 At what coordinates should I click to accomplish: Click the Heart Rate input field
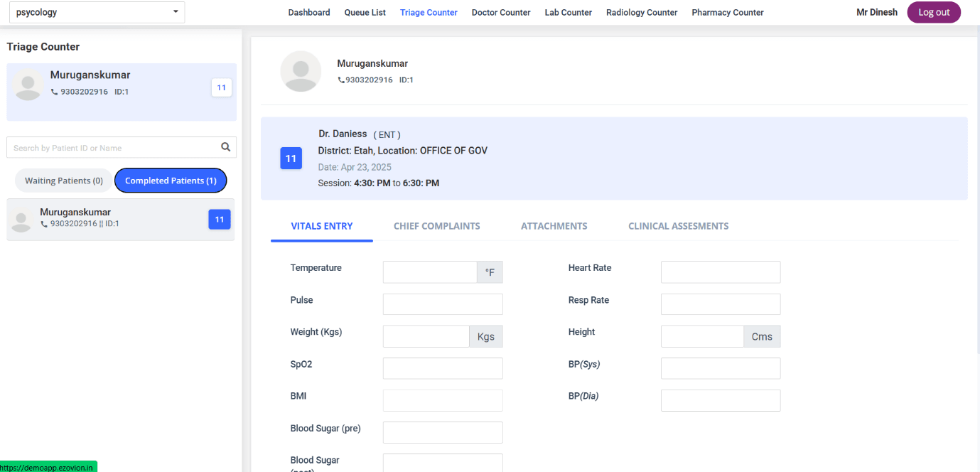(x=720, y=272)
